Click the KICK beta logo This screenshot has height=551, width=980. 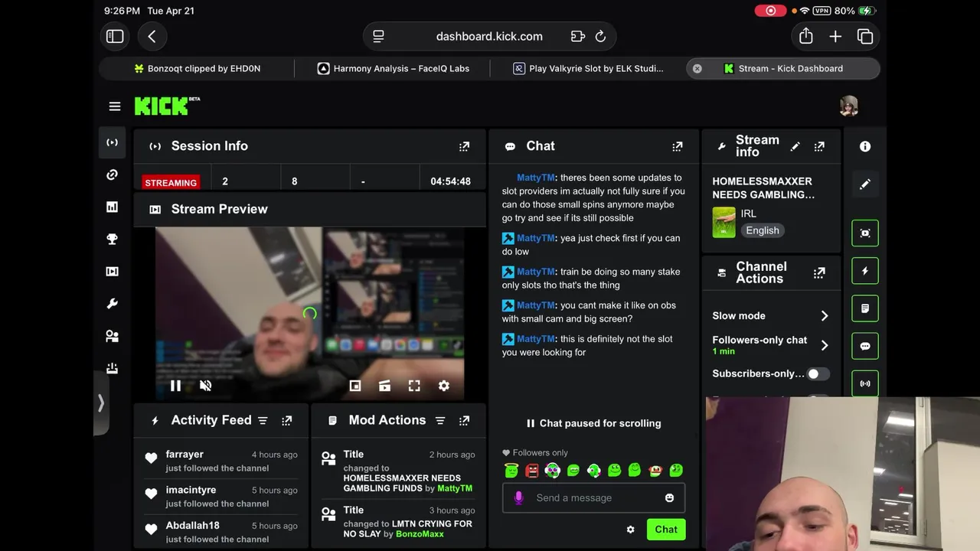pyautogui.click(x=167, y=106)
